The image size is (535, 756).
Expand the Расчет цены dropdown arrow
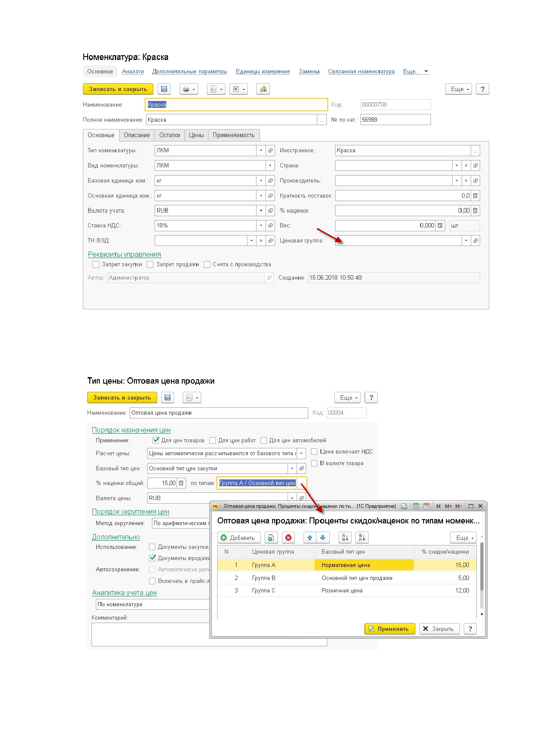point(301,454)
